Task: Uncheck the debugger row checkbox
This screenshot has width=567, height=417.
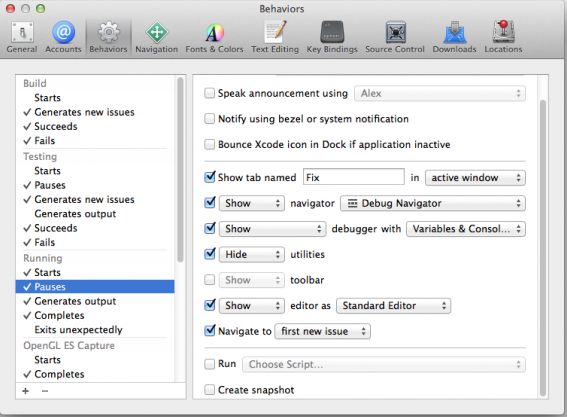Action: click(x=210, y=228)
